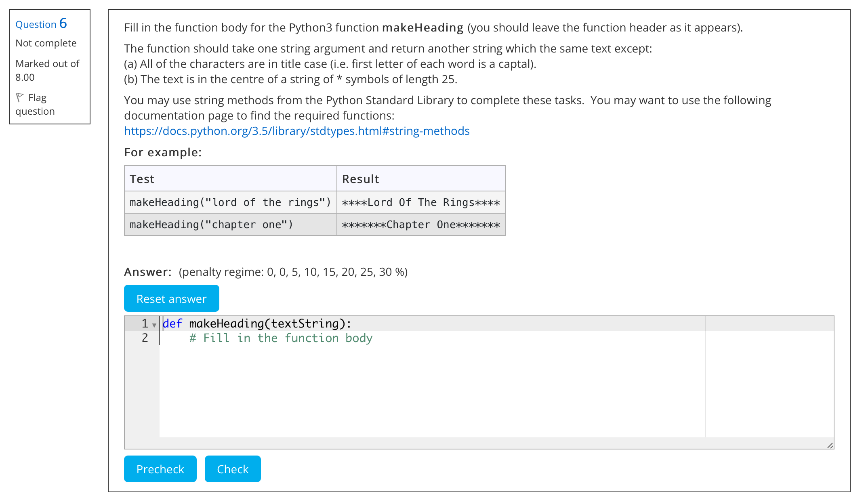
Task: Click the makeHeading("chapter one") test cell
Action: pyautogui.click(x=211, y=225)
